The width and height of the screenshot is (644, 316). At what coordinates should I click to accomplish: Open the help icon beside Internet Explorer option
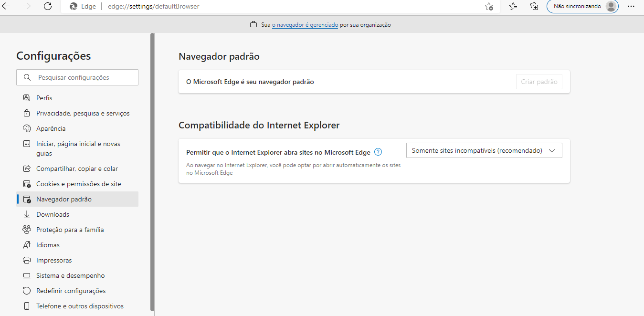pyautogui.click(x=378, y=152)
